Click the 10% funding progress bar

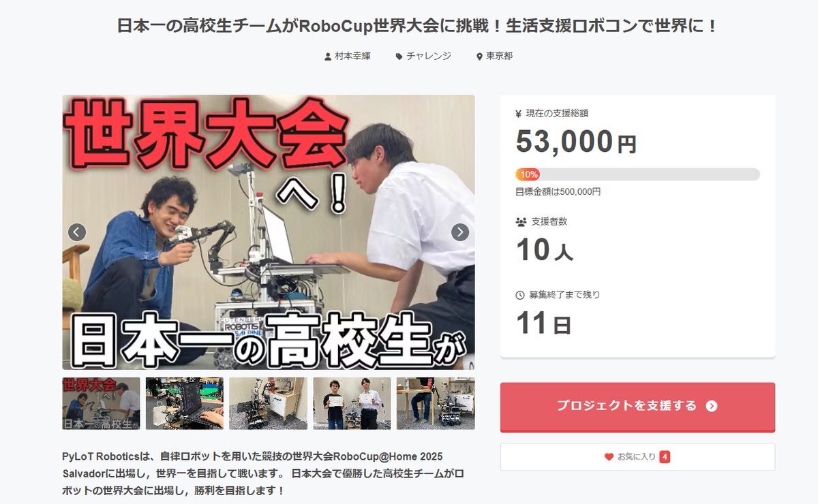click(x=637, y=174)
